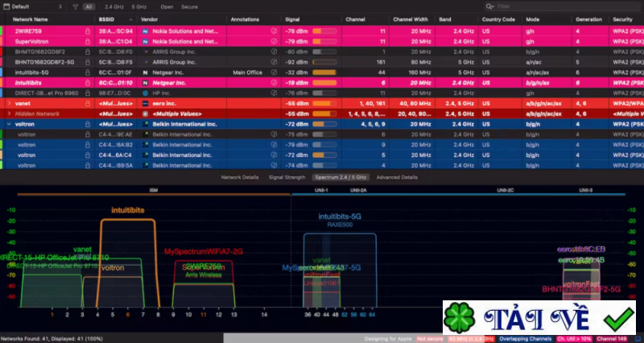
Task: Sort by Network Name column
Action: coord(30,19)
